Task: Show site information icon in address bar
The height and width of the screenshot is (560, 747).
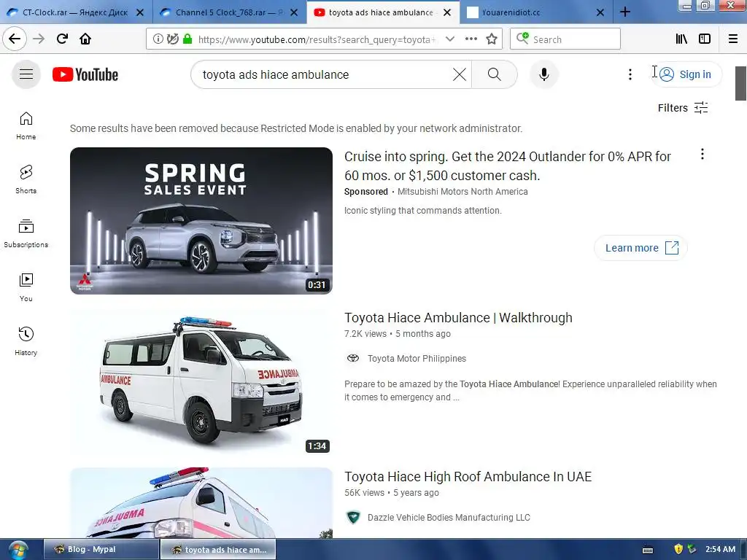Action: pyautogui.click(x=158, y=39)
